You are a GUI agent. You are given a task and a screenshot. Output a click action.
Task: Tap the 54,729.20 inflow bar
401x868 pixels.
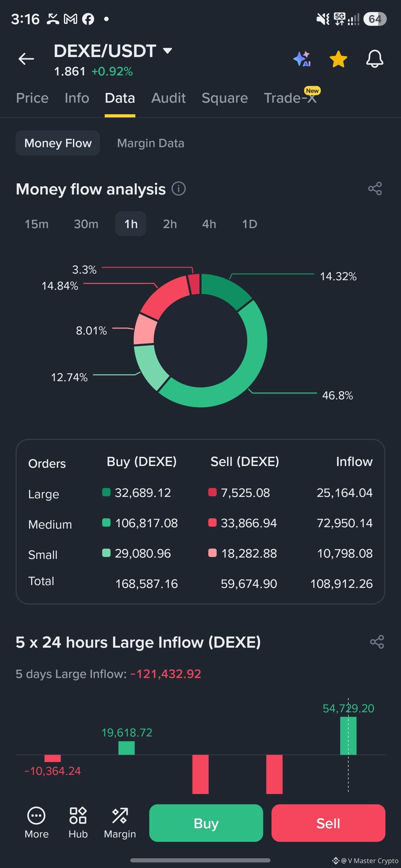click(x=348, y=736)
